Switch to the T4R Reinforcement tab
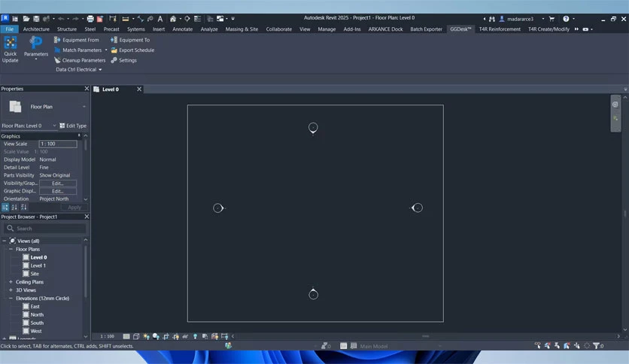 (x=500, y=29)
